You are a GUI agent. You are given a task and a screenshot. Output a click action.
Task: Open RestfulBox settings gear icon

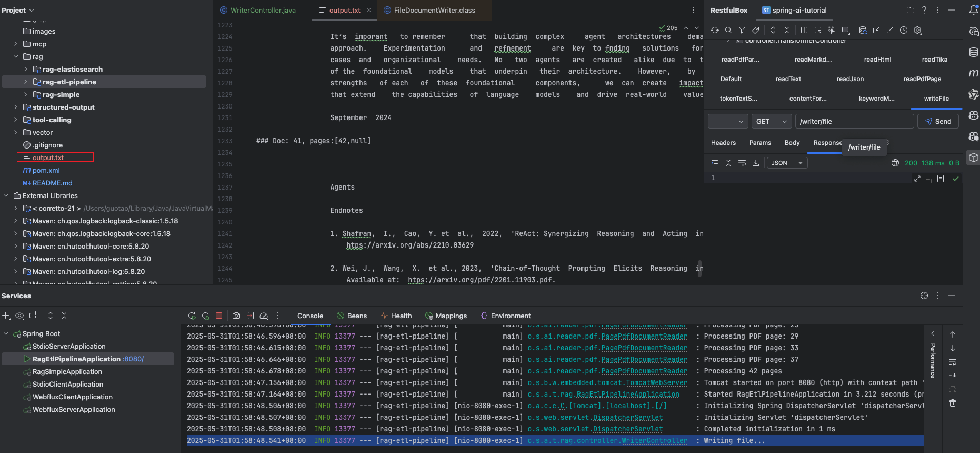point(918,30)
